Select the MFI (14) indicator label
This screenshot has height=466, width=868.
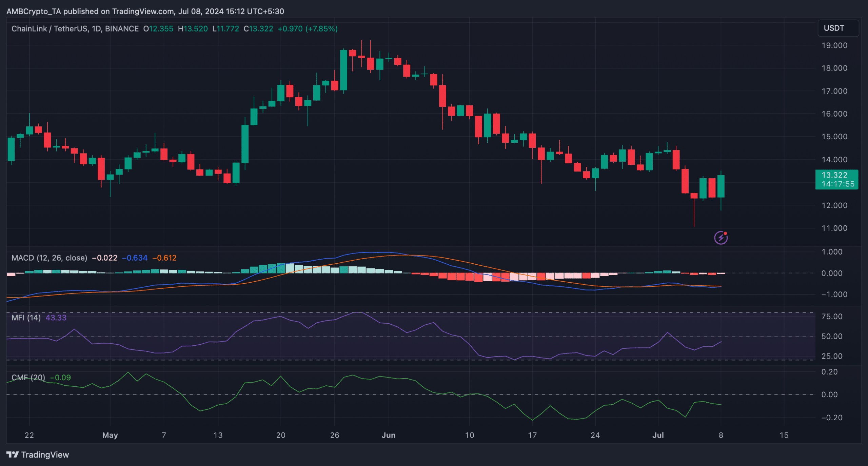(26, 318)
